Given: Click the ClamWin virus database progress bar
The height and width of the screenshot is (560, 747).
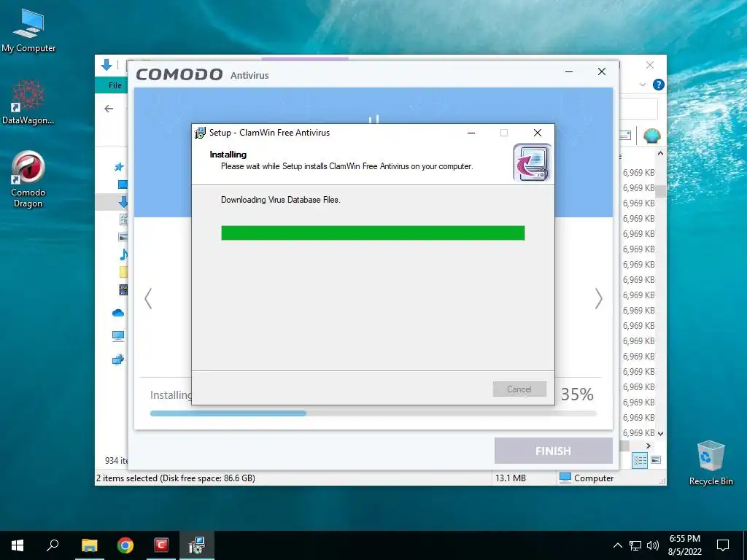Looking at the screenshot, I should (373, 233).
